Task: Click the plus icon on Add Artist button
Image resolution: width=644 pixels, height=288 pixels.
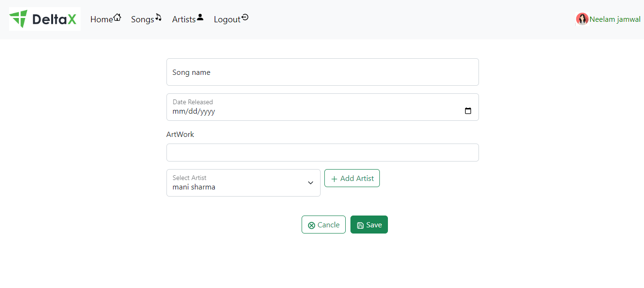Action: pos(334,178)
